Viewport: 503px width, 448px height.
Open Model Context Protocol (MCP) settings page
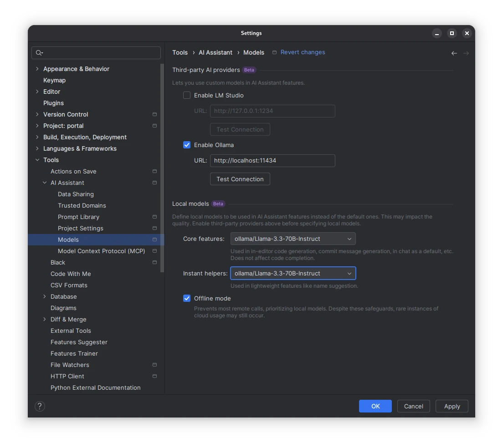[101, 251]
